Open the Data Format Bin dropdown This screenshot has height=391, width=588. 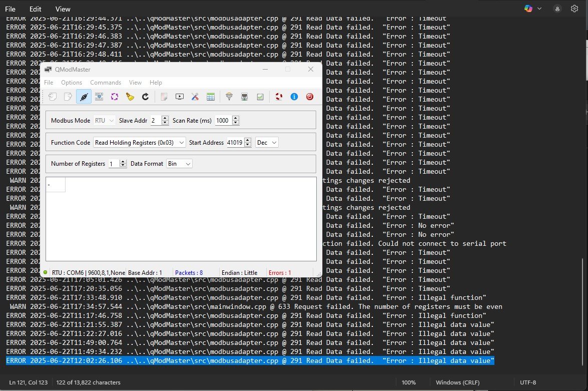tap(179, 164)
